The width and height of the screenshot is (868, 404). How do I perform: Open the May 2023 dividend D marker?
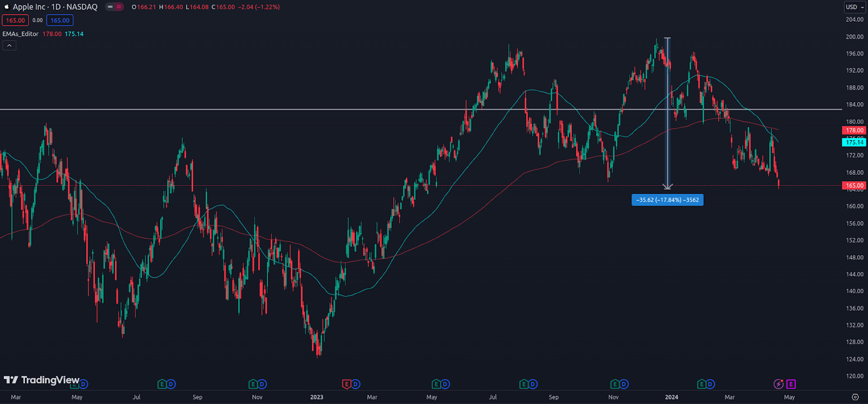click(445, 384)
